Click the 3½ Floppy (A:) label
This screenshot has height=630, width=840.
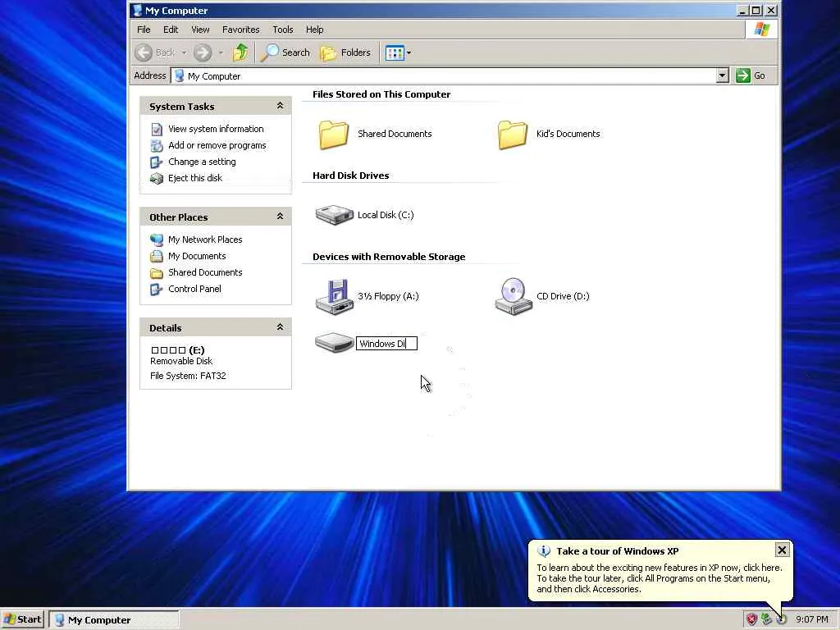click(x=388, y=296)
